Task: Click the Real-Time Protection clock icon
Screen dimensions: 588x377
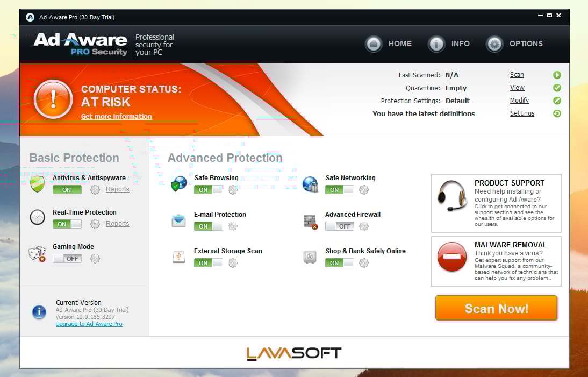Action: point(37,217)
